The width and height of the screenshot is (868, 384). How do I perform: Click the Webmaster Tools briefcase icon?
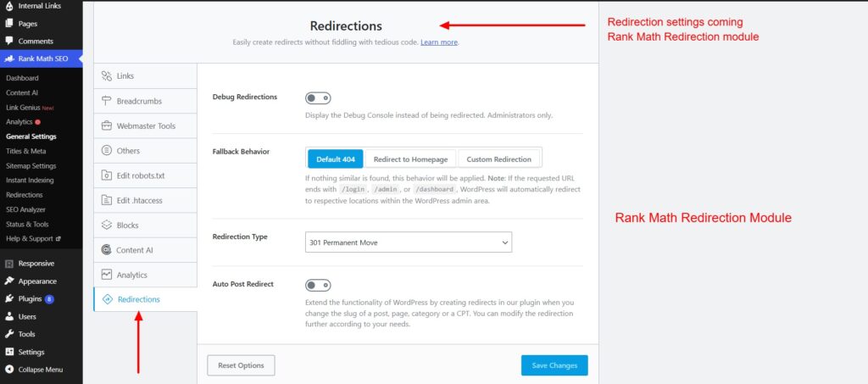click(x=107, y=125)
